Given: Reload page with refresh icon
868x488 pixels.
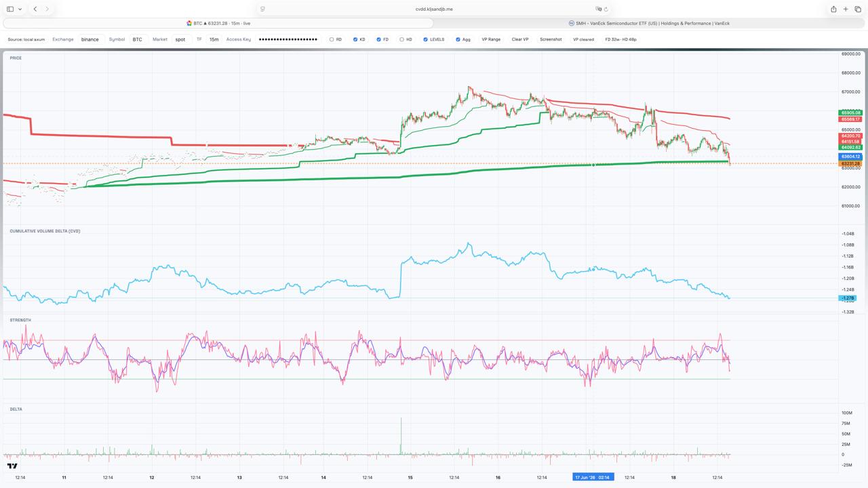Looking at the screenshot, I should [606, 9].
